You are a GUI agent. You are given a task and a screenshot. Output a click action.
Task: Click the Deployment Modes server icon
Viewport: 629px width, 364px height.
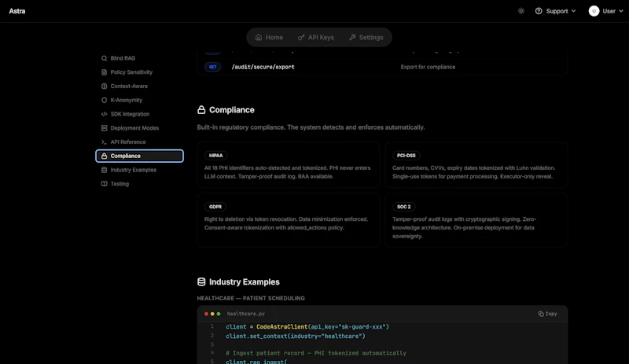point(104,128)
